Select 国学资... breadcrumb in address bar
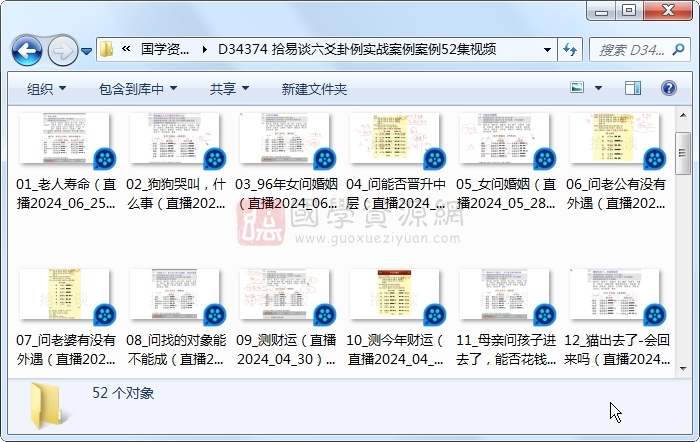This screenshot has height=442, width=700. coord(165,49)
